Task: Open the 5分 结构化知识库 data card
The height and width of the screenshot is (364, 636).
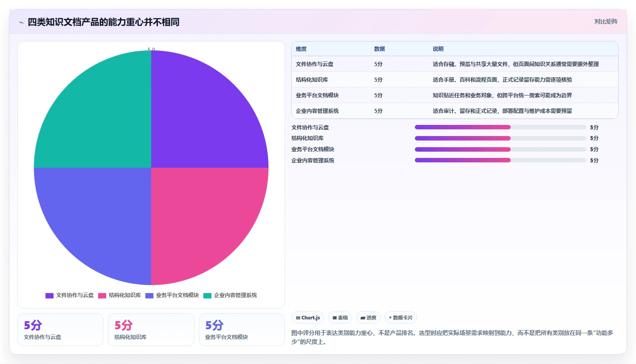Action: coord(151,330)
